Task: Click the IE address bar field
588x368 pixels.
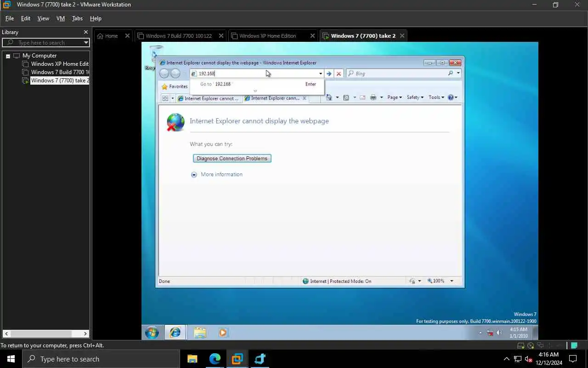Action: coord(257,74)
